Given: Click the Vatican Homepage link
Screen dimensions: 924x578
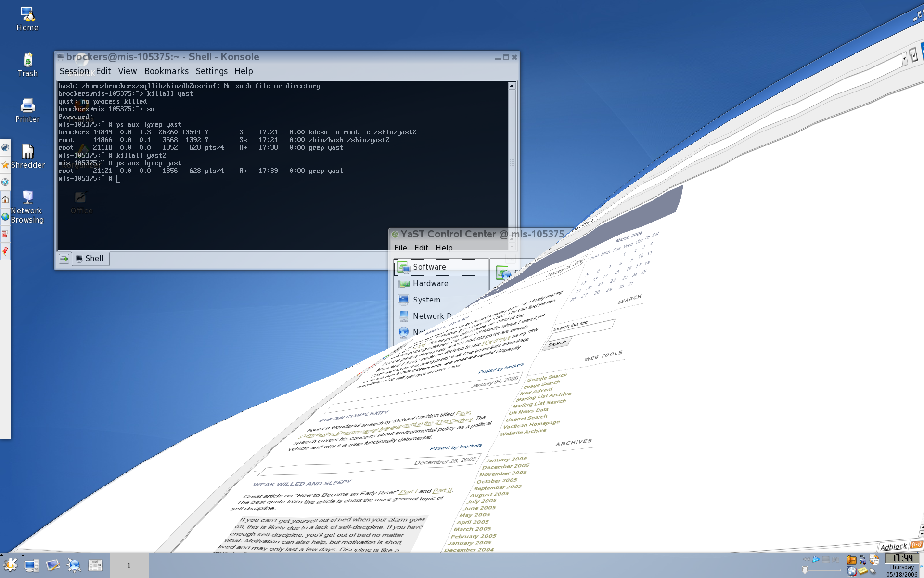Looking at the screenshot, I should (x=531, y=424).
